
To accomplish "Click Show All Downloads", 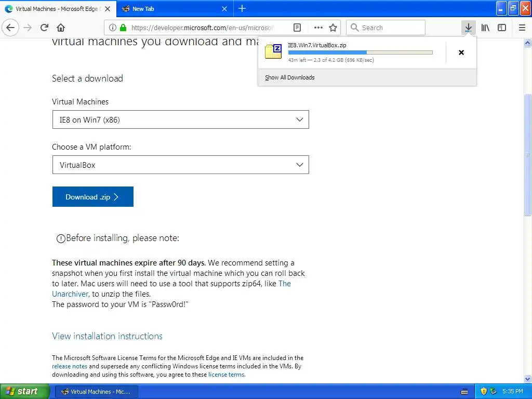I will [x=290, y=77].
